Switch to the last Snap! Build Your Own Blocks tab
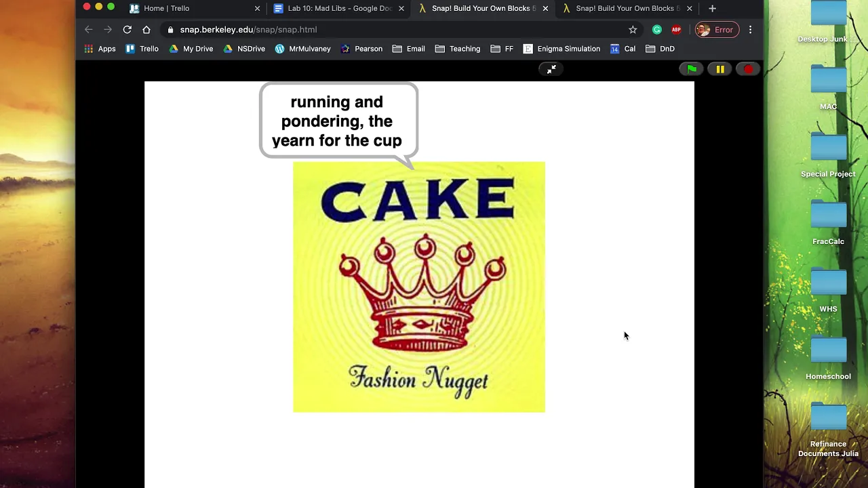This screenshot has height=488, width=868. 627,8
